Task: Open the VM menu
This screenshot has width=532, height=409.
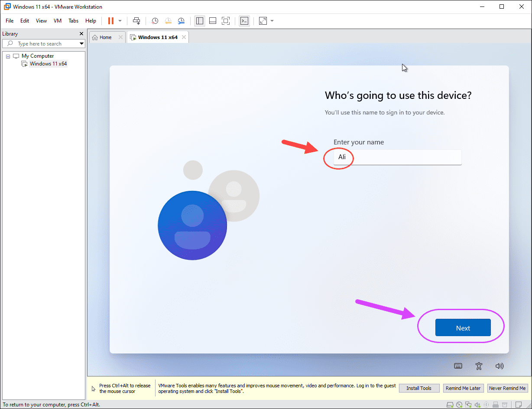Action: tap(58, 21)
